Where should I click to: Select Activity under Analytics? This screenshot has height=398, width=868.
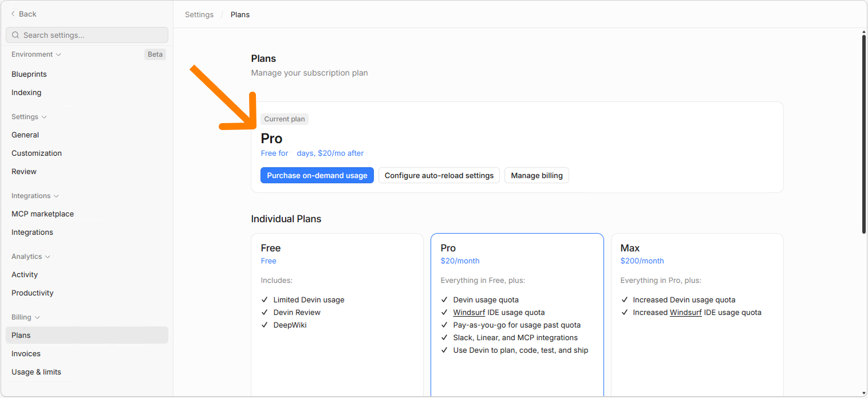(x=24, y=274)
